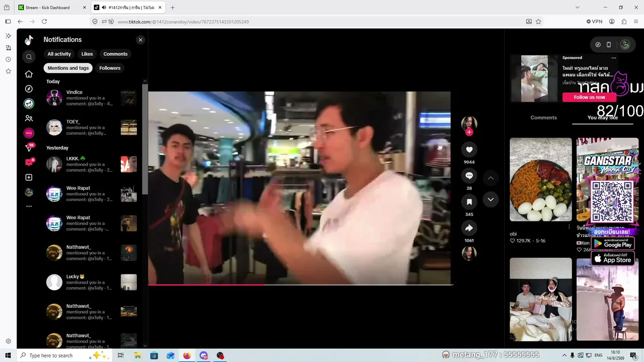Open TOEY_ mention notification

92,127
